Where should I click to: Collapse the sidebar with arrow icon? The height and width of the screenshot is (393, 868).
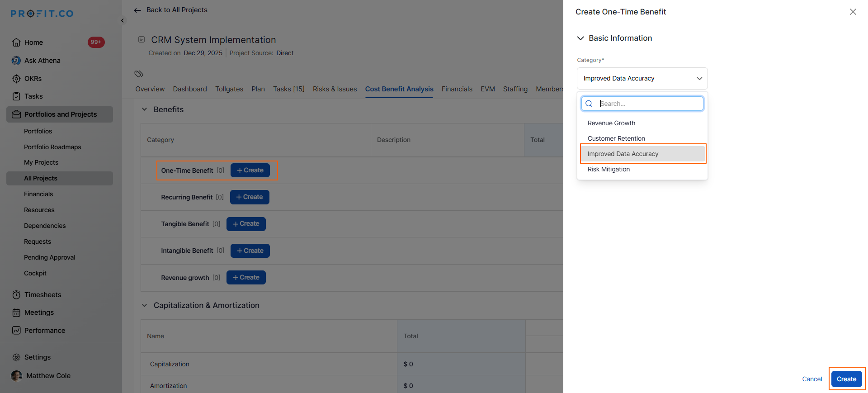(x=123, y=21)
